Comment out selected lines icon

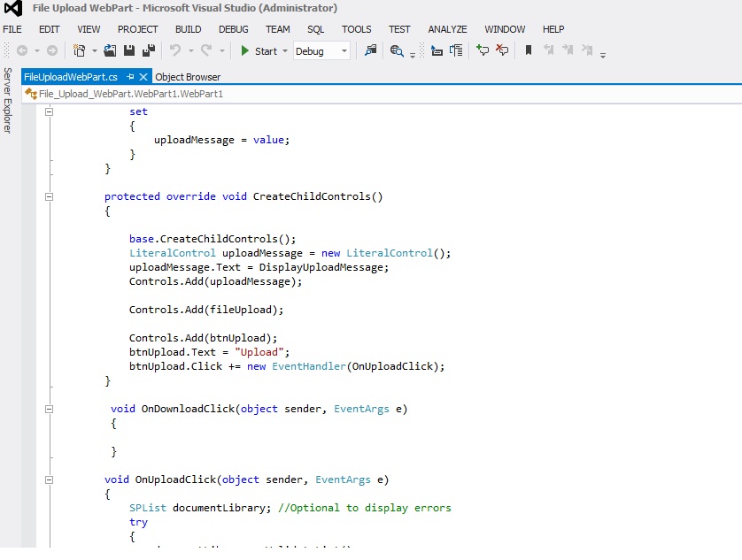click(483, 51)
